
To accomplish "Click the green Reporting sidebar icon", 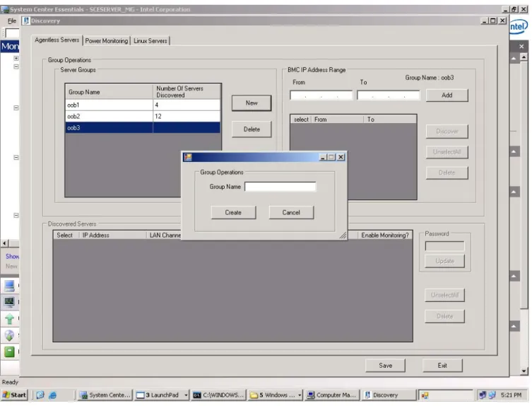I will click(x=9, y=352).
